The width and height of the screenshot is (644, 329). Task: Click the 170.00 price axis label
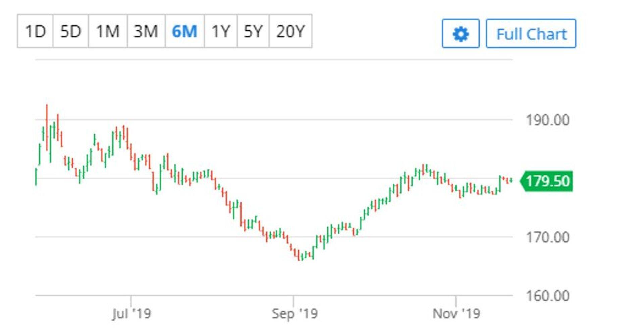tap(547, 238)
